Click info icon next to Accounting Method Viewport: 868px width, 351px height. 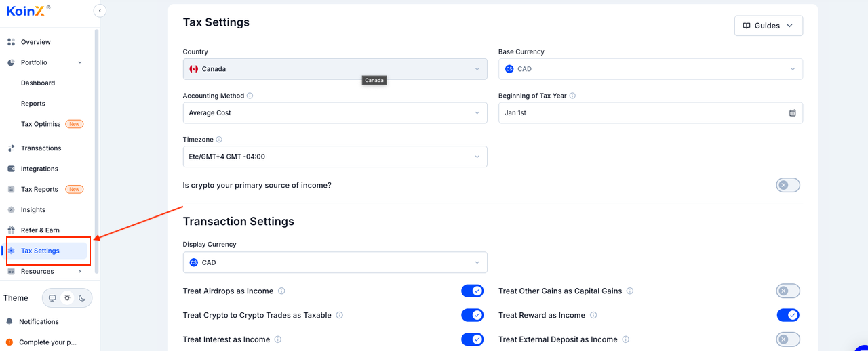tap(250, 96)
